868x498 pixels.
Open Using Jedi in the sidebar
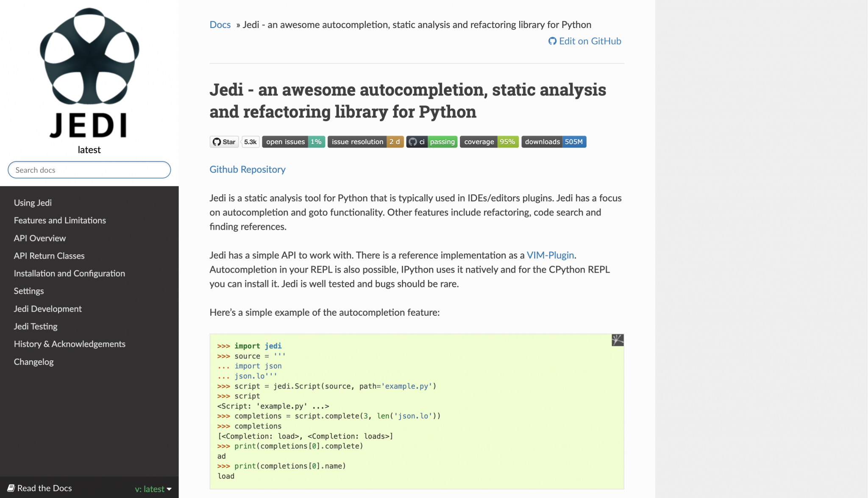33,203
